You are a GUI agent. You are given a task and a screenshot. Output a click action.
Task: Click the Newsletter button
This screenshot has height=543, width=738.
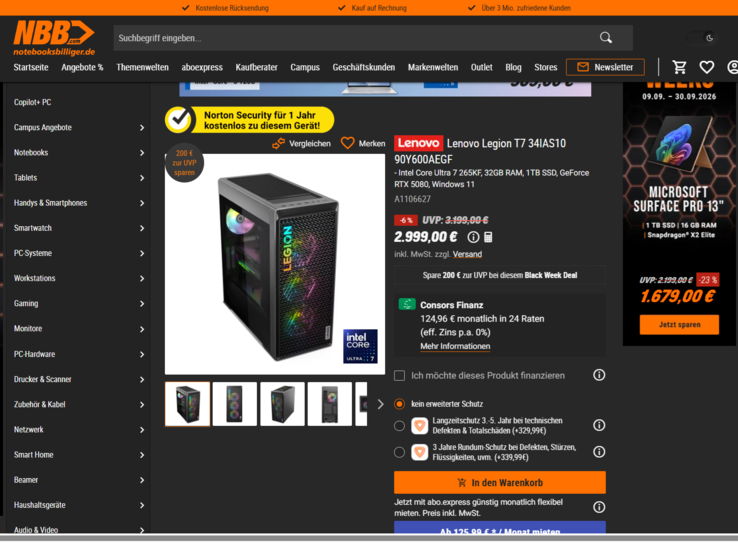click(605, 67)
